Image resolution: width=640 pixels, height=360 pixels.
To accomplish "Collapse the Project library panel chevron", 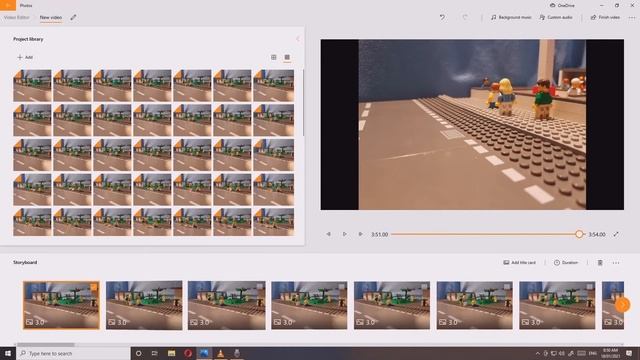I will (x=298, y=39).
